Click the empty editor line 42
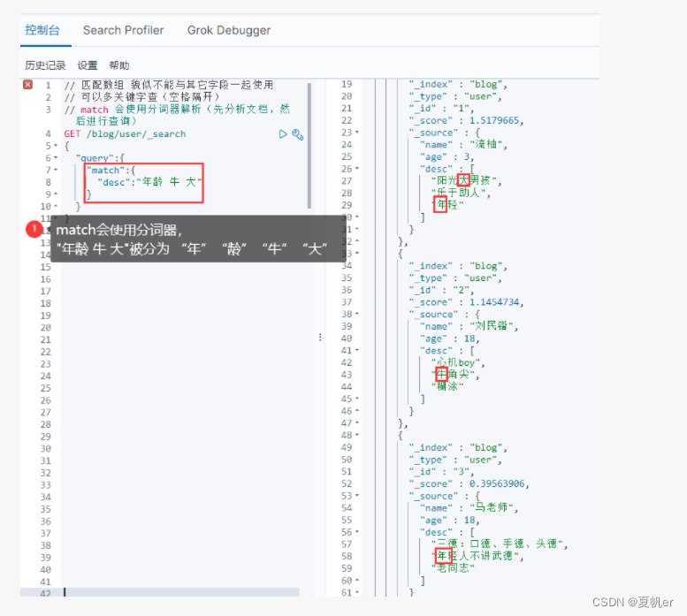The height and width of the screenshot is (616, 687). coord(181,592)
